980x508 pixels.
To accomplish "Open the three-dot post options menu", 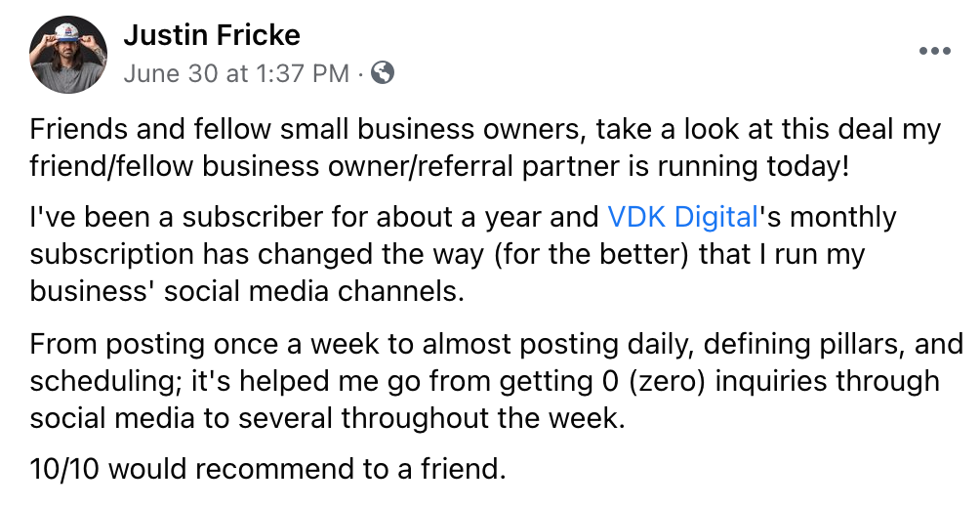I will click(x=935, y=52).
